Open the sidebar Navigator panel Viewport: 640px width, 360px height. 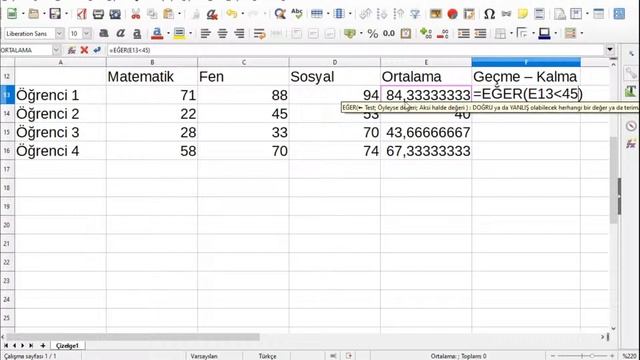(631, 126)
